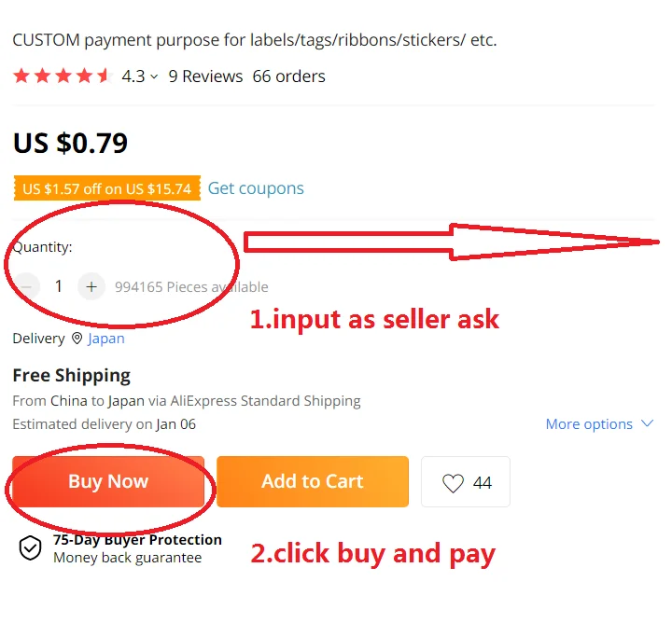Viewport: 672px width, 637px height.
Task: Open the 9 Reviews link
Action: [205, 76]
